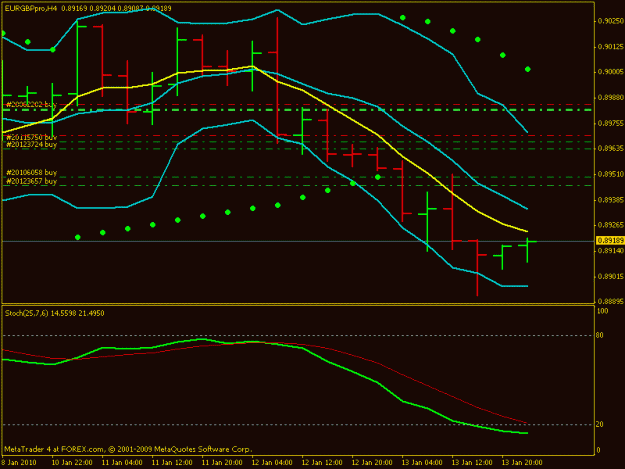Click the 0.89265 price scale label
The image size is (625, 469).
tap(611, 225)
